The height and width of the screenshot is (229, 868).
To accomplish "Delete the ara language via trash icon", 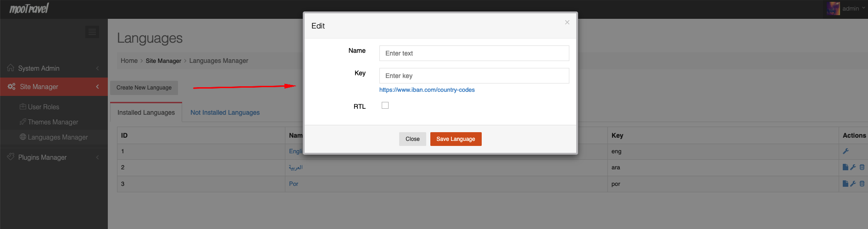I will point(862,167).
